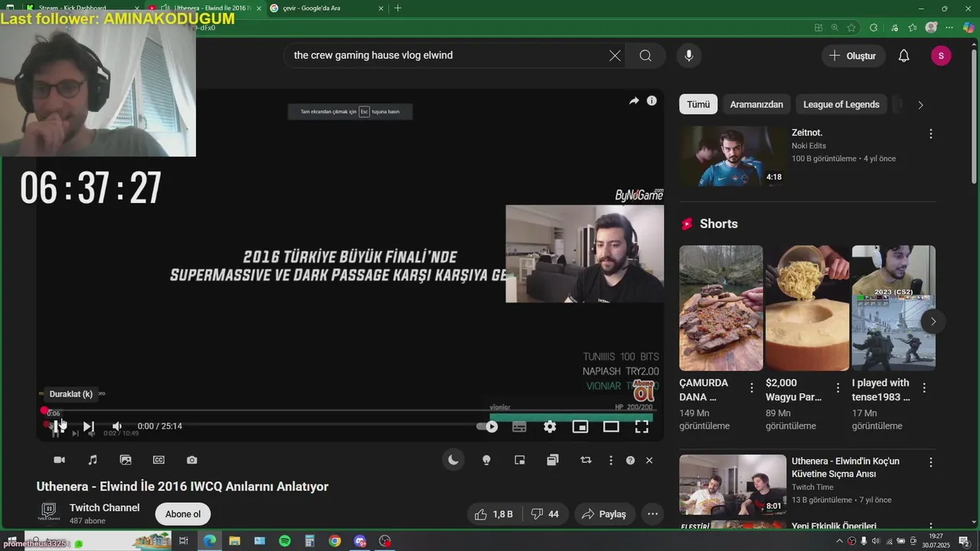Take screenshot with camera extension icon
The image size is (980, 551).
click(192, 460)
